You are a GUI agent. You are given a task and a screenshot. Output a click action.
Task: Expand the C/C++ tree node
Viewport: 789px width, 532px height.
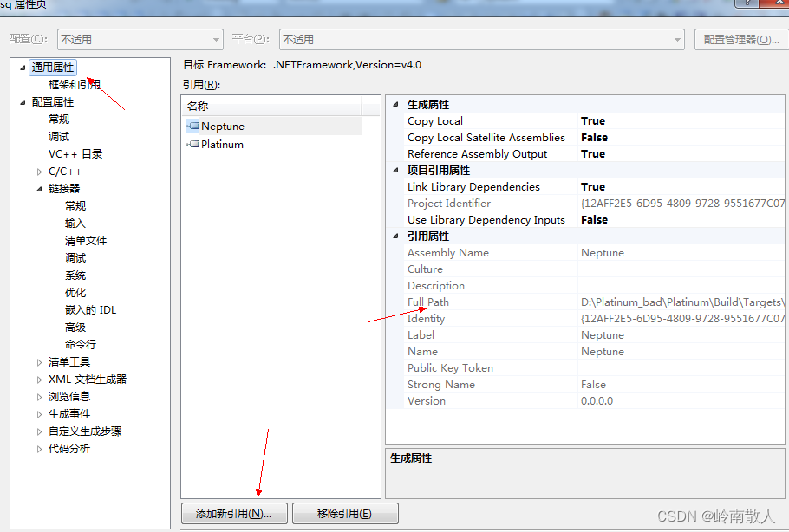pos(37,171)
